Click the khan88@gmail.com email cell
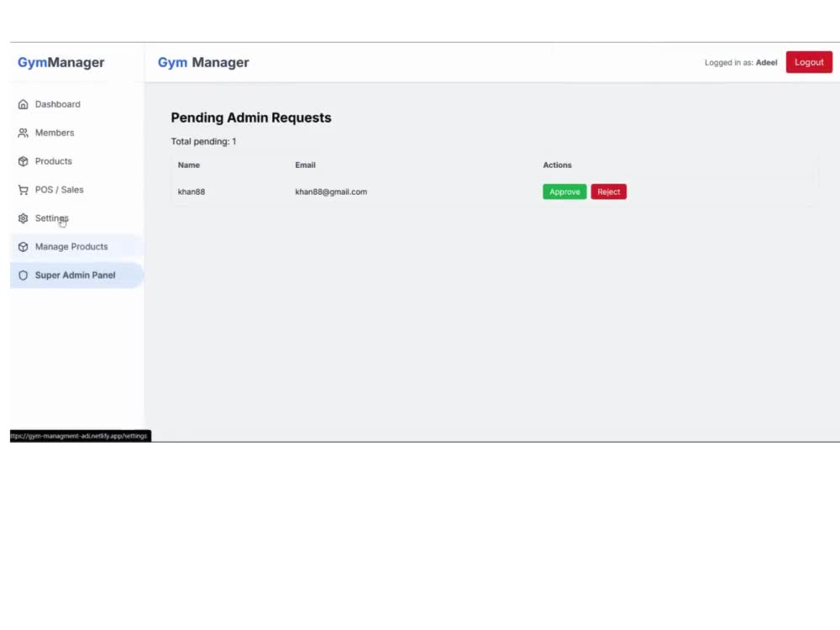This screenshot has width=840, height=630. coord(331,192)
